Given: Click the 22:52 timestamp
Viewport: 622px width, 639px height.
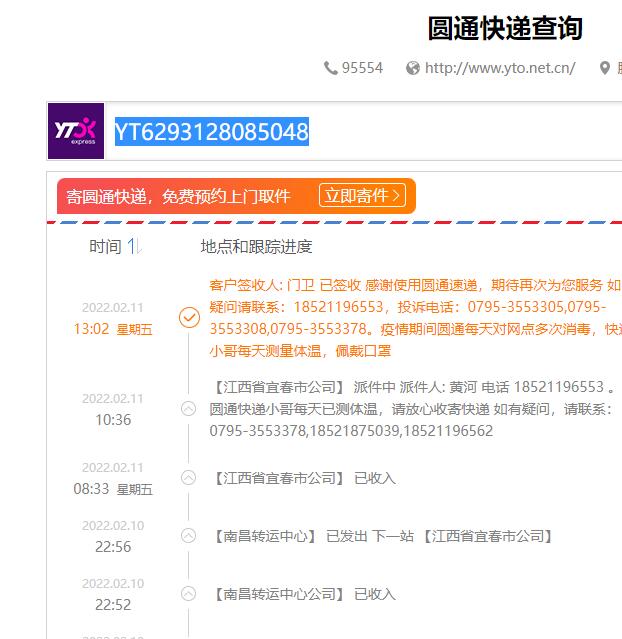Looking at the screenshot, I should click(113, 605).
